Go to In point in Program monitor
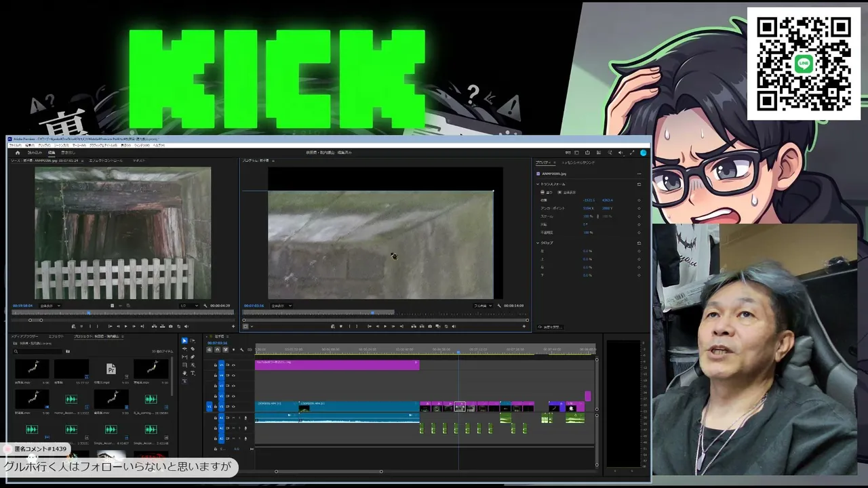868x488 pixels. coord(369,327)
